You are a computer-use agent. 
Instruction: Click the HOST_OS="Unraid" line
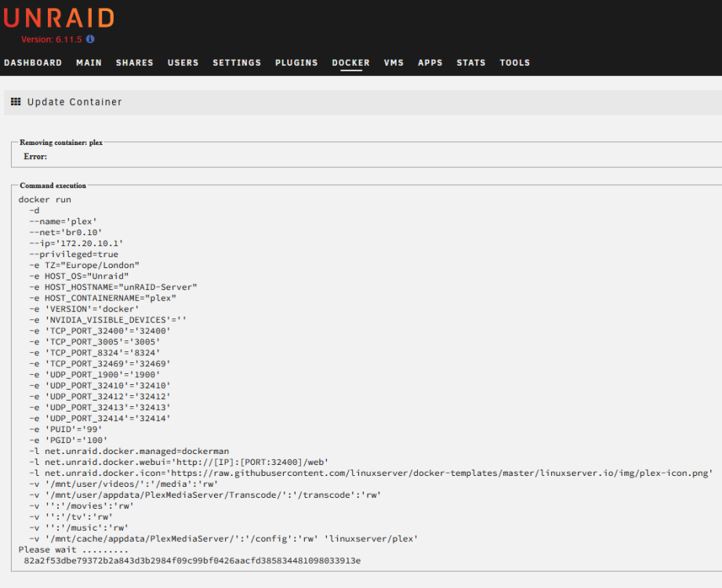pos(78,276)
